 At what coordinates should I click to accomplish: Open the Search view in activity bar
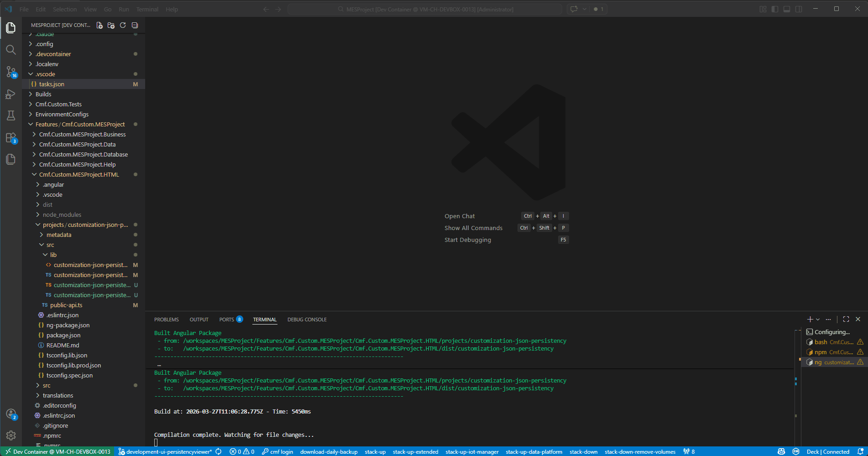coord(11,50)
